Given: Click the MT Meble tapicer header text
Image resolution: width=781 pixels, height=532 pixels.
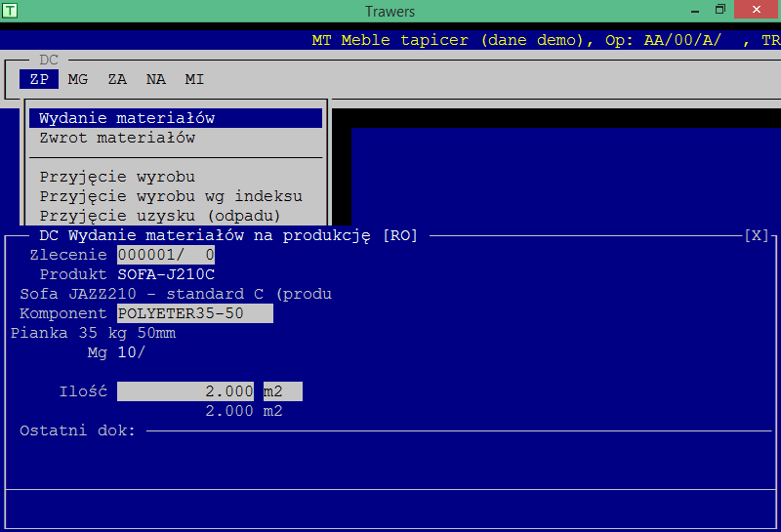Looking at the screenshot, I should (390, 40).
